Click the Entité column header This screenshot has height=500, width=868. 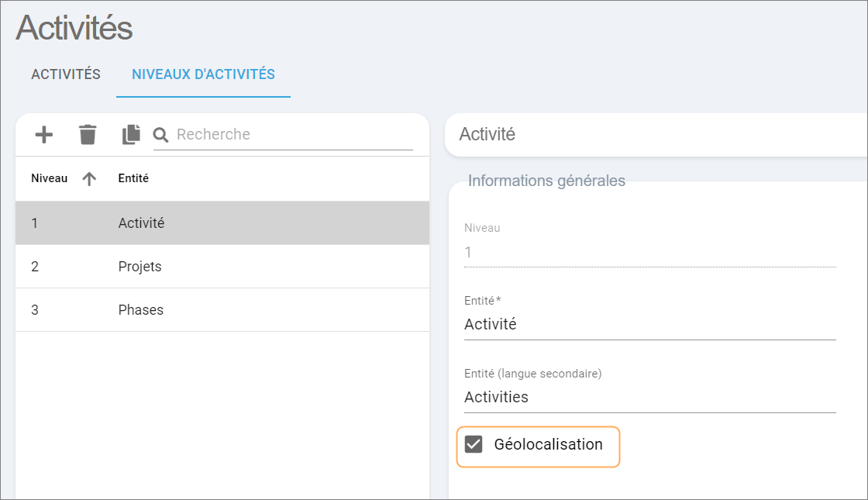[133, 178]
